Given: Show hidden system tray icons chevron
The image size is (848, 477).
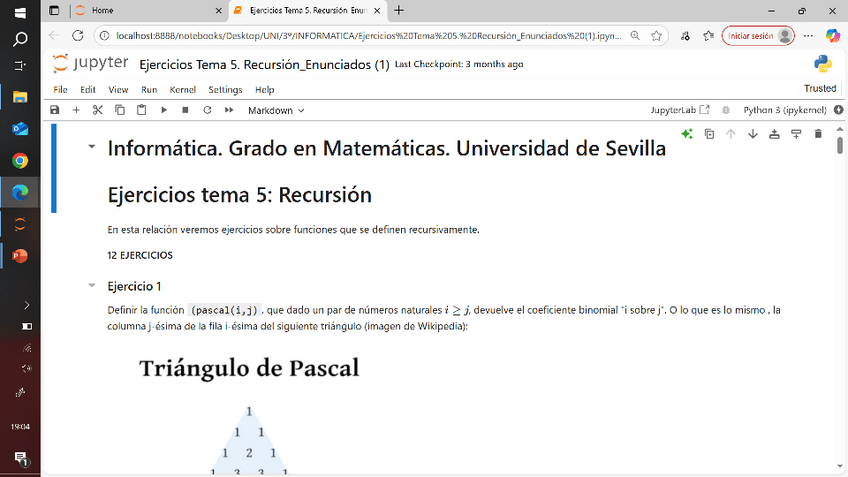Looking at the screenshot, I should (x=26, y=305).
